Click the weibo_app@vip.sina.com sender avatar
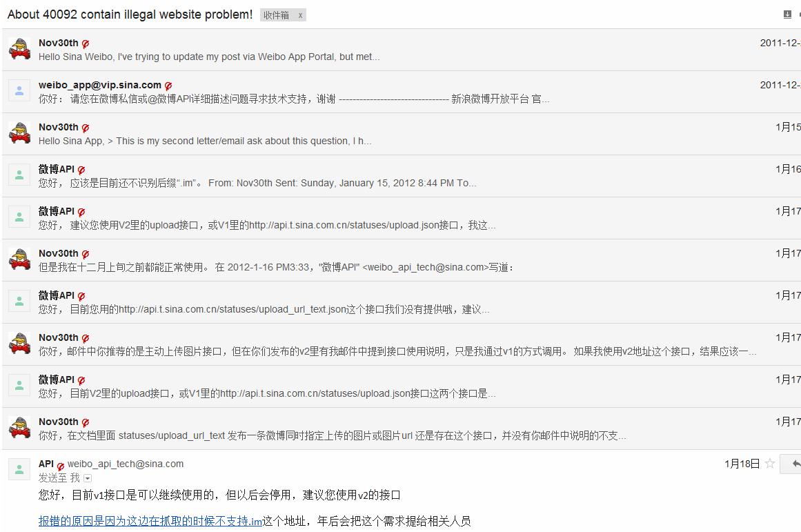801x532 pixels. (x=19, y=91)
